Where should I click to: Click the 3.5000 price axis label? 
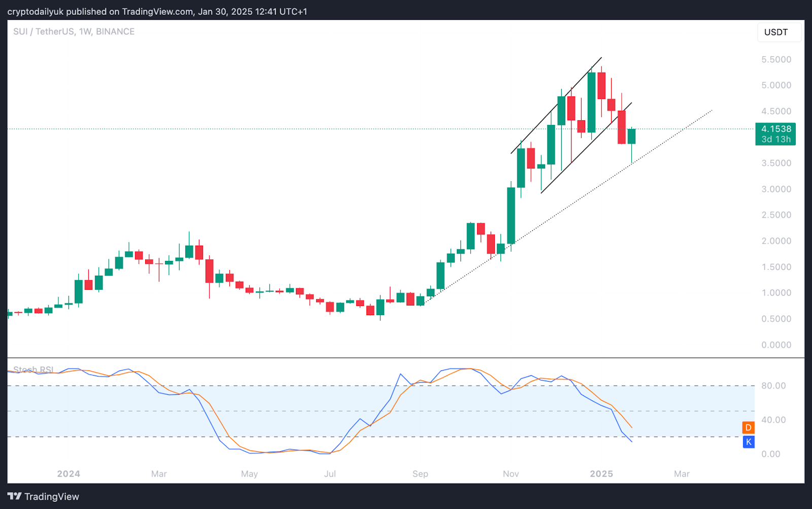click(x=776, y=163)
